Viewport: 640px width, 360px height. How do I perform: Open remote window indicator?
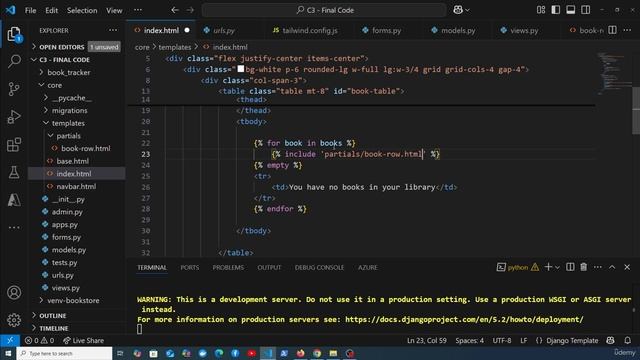point(10,340)
